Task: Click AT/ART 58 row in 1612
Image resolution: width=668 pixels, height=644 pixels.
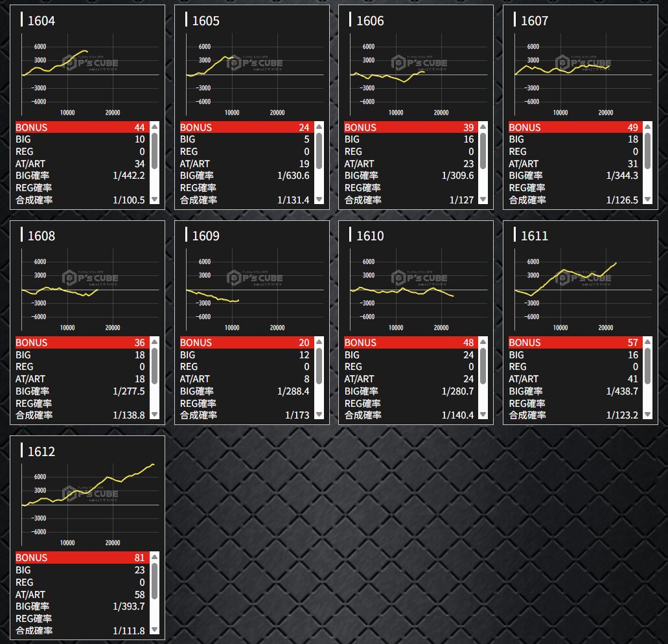Action: pos(82,594)
